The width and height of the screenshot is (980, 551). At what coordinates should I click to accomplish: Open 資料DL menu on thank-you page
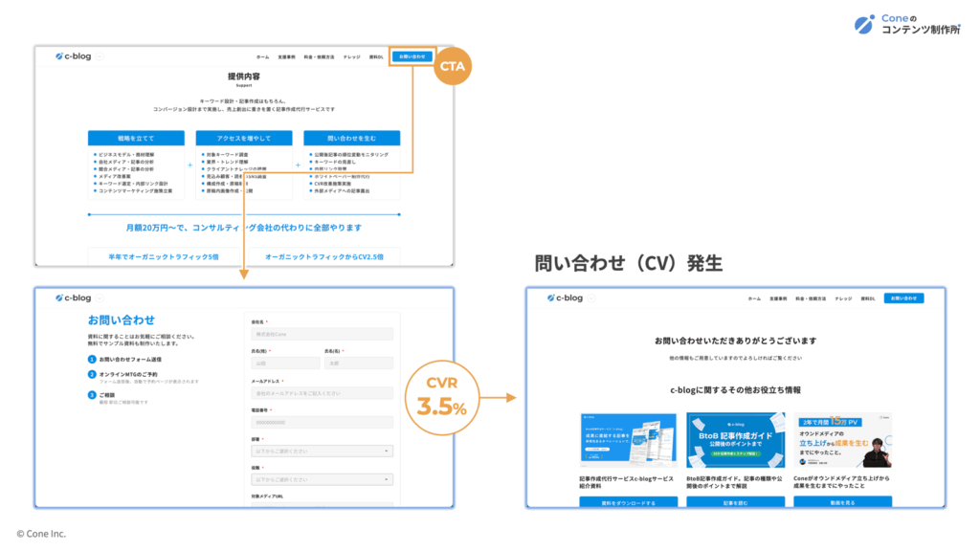[x=867, y=298]
